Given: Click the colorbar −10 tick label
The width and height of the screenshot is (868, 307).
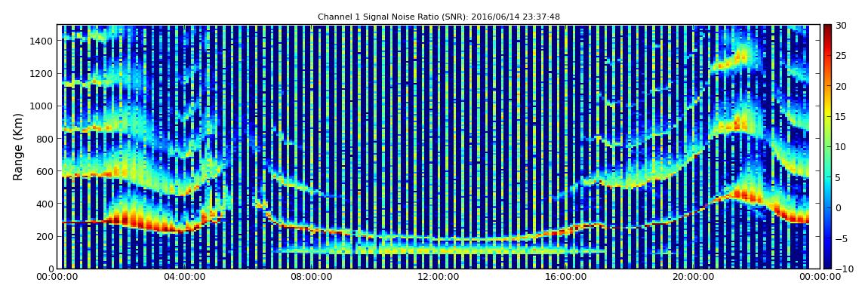Looking at the screenshot, I should click(x=842, y=269).
